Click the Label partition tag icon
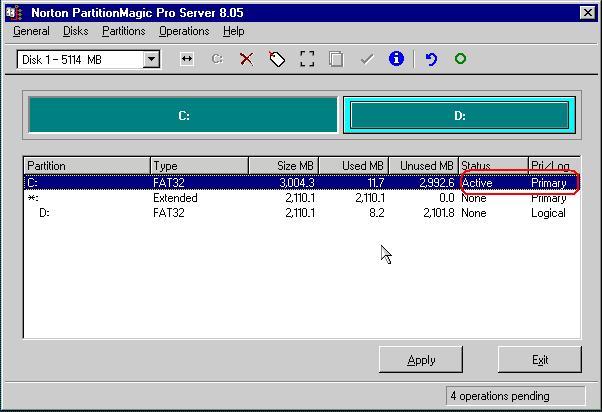This screenshot has width=602, height=412. (x=276, y=59)
